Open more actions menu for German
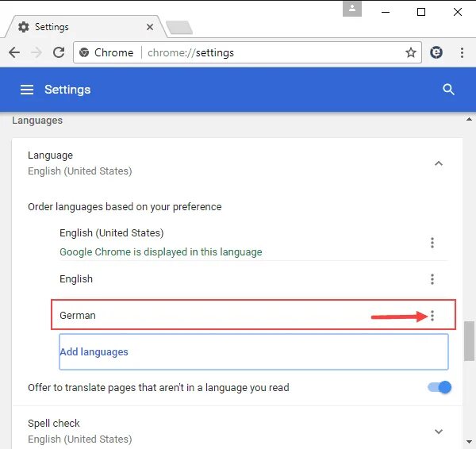 [x=432, y=316]
